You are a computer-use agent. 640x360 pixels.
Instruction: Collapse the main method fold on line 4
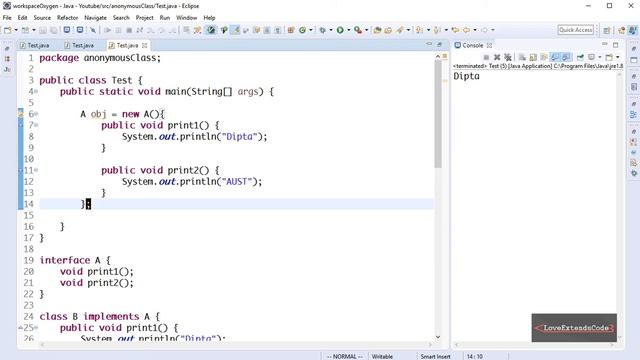[x=36, y=92]
